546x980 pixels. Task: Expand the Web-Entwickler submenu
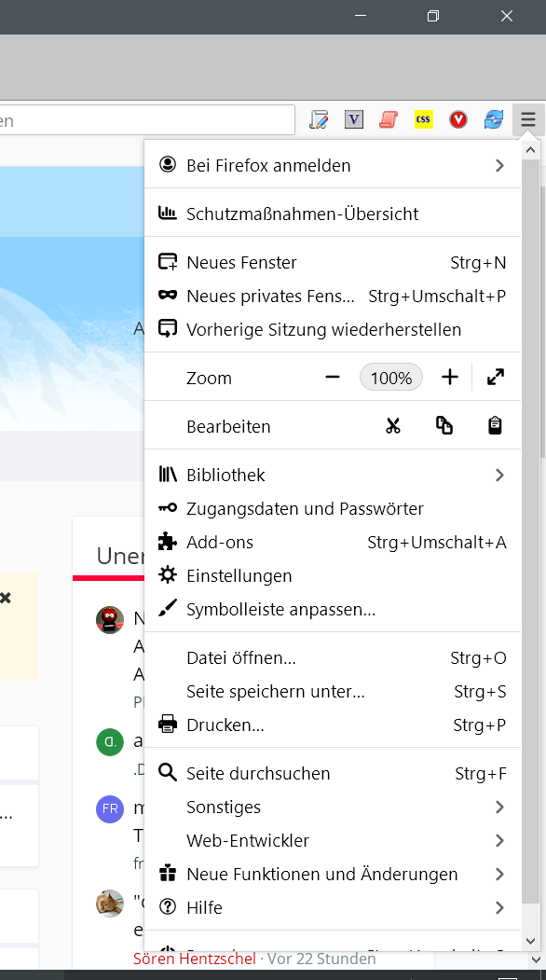[333, 841]
